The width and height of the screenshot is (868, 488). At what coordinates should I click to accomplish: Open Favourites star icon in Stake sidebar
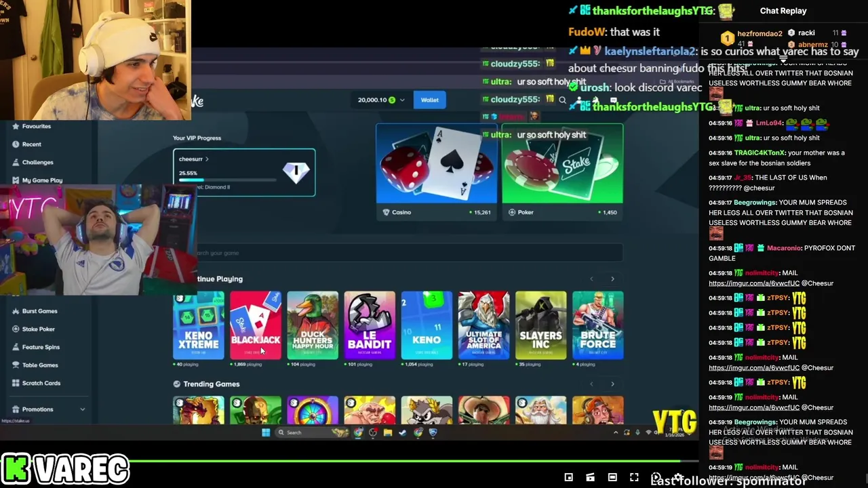tap(15, 126)
